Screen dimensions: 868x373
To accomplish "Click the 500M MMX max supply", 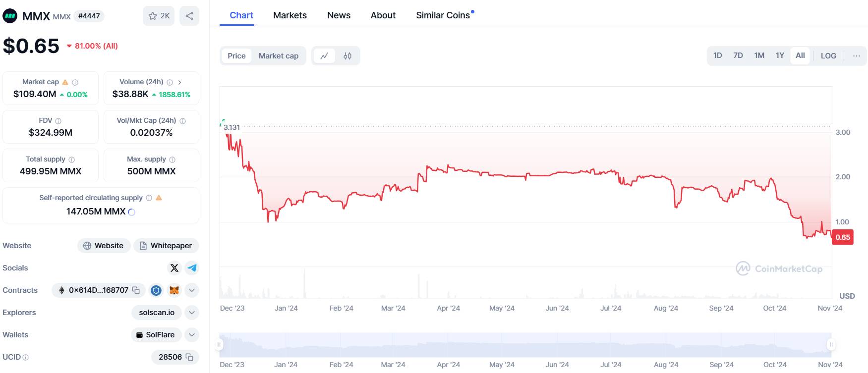I will click(151, 171).
